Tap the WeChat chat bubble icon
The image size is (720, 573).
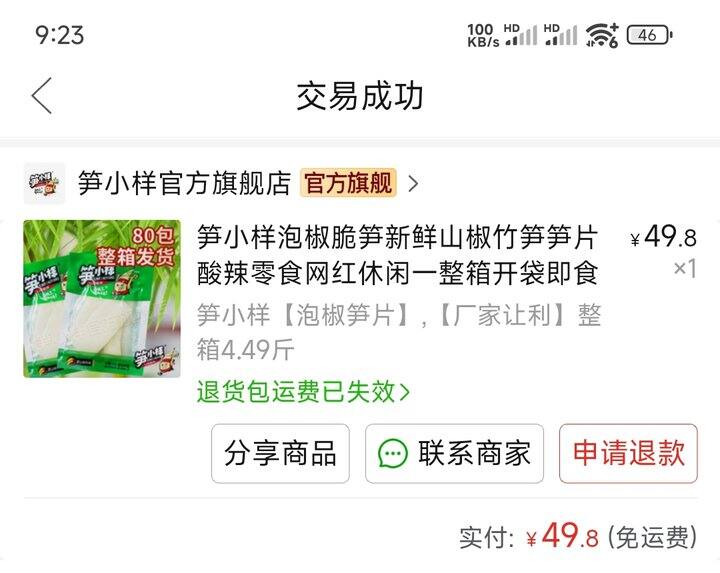393,454
